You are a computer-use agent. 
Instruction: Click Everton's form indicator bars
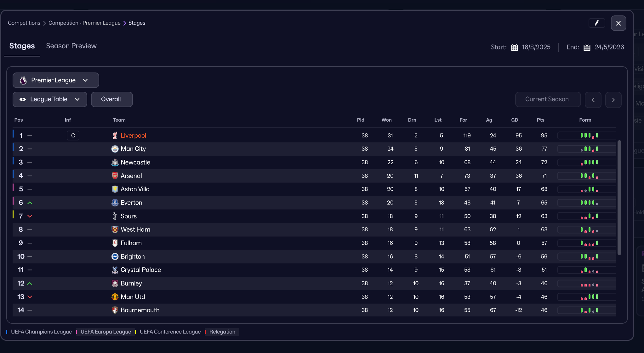pyautogui.click(x=589, y=203)
